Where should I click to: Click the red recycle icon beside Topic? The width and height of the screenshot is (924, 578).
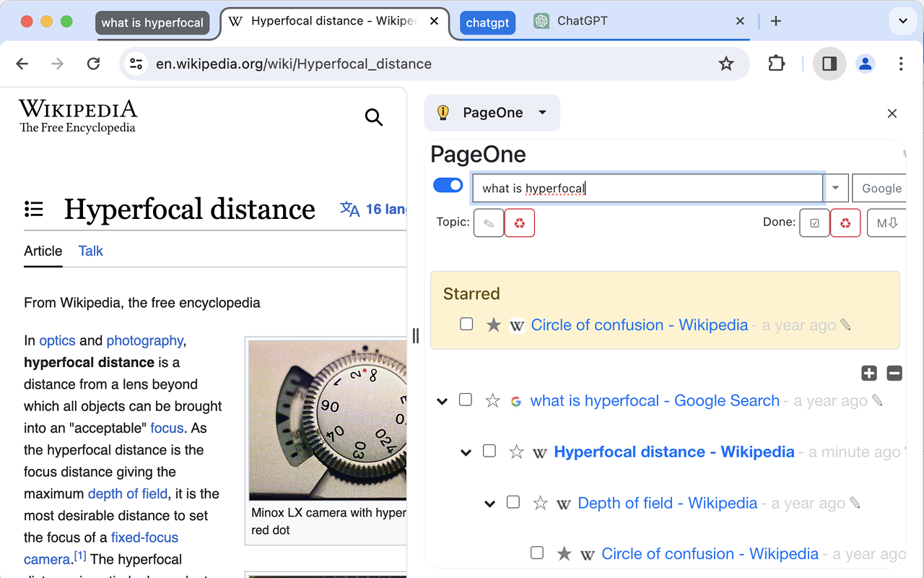pyautogui.click(x=520, y=223)
